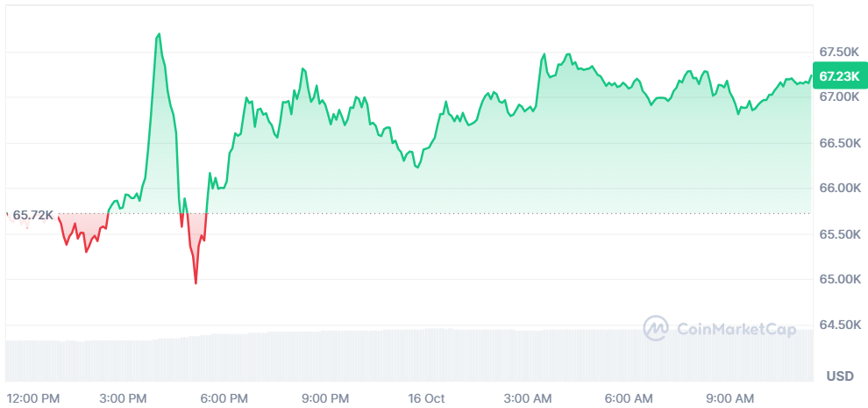Click the lowest red price dip

[x=196, y=283]
